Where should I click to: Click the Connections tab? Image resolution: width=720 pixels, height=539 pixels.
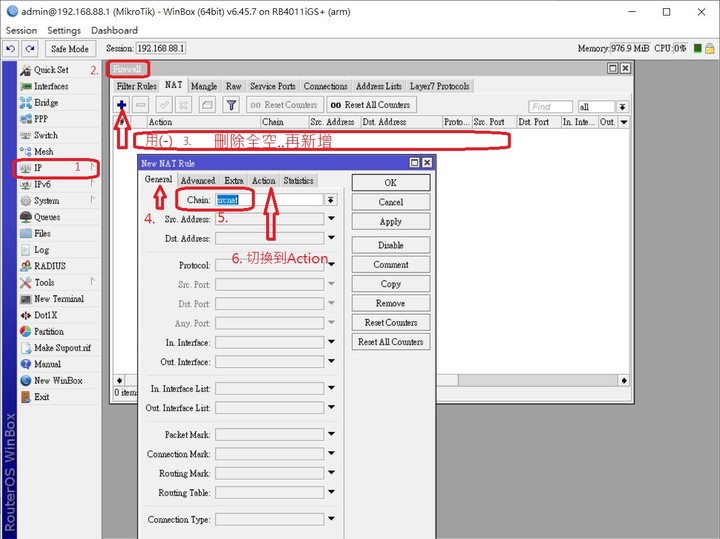pyautogui.click(x=326, y=86)
